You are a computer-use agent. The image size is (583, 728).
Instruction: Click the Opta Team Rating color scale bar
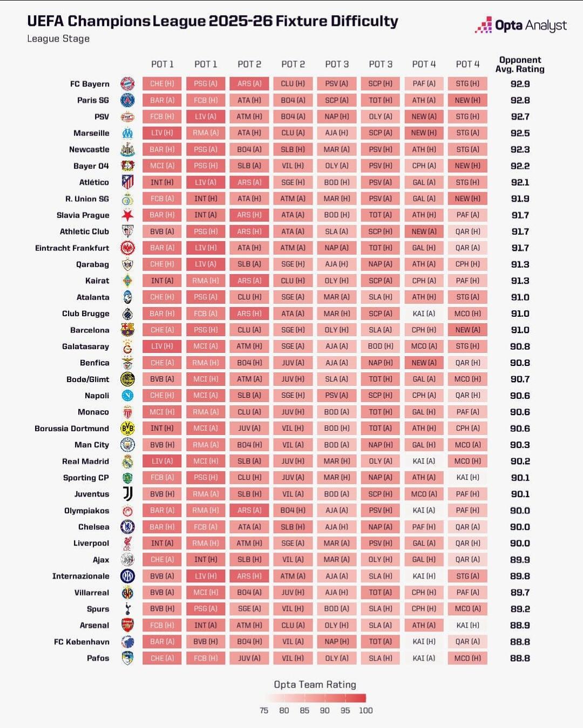coord(315,698)
